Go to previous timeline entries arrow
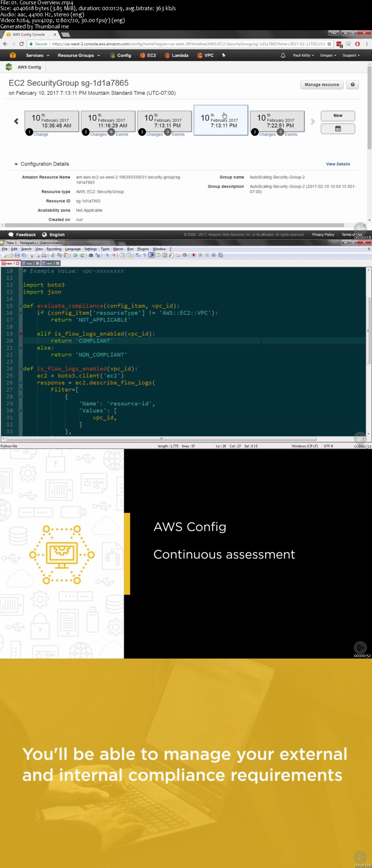Screen dimensions: 372x868 point(16,121)
